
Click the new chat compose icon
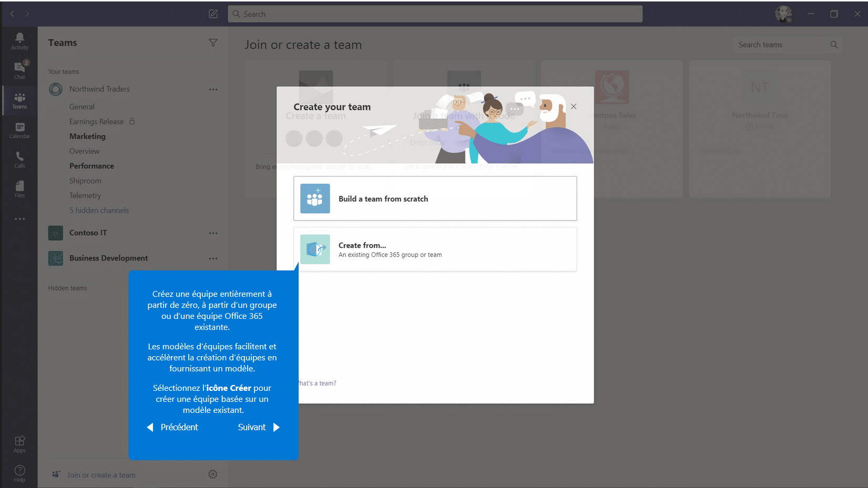(213, 14)
